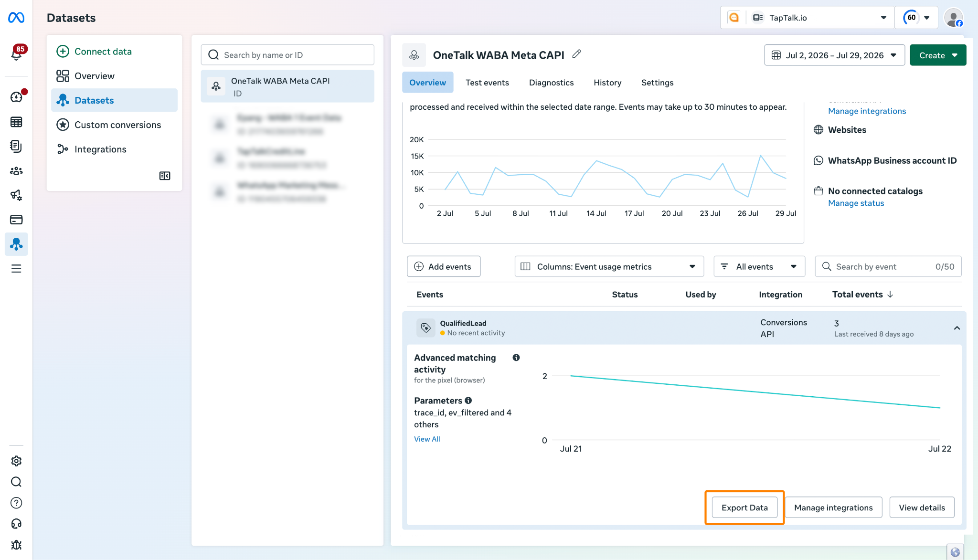Click the Export Data button
The image size is (978, 560).
click(744, 507)
